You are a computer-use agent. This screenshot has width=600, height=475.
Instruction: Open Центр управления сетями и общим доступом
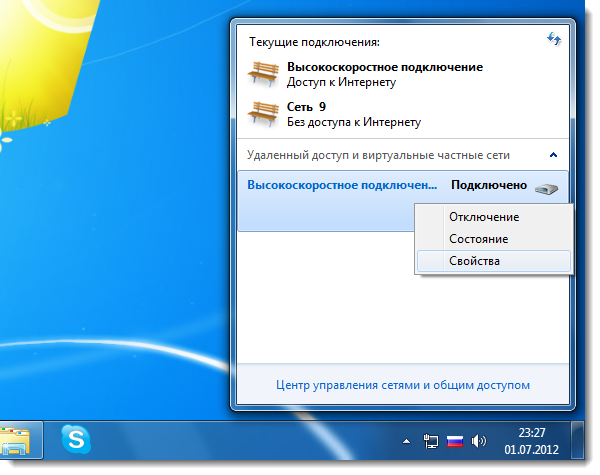point(403,385)
